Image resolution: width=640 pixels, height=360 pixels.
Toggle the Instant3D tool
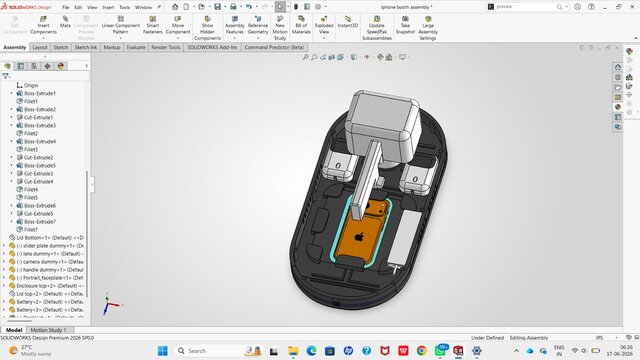pyautogui.click(x=348, y=22)
